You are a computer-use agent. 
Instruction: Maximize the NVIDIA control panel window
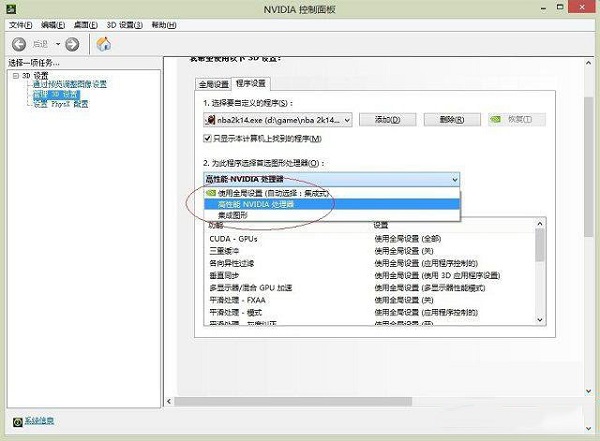(x=560, y=7)
